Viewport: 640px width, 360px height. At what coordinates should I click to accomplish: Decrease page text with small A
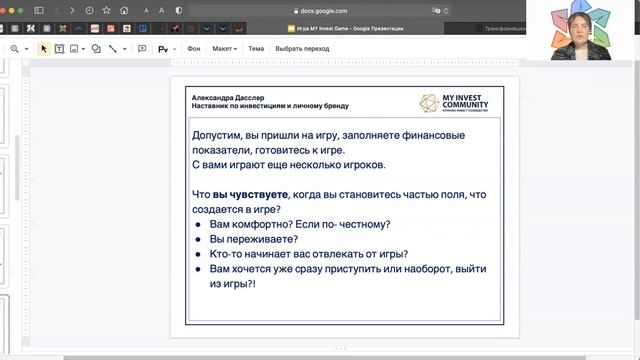[x=146, y=11]
